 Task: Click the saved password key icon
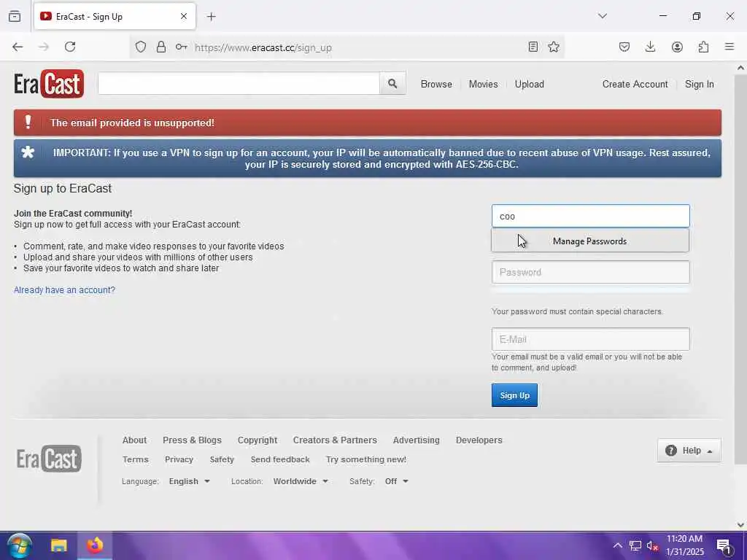[x=181, y=47]
